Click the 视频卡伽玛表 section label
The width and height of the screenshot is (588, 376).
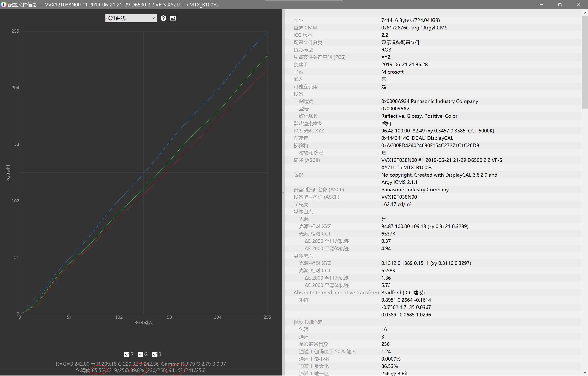(x=308, y=322)
